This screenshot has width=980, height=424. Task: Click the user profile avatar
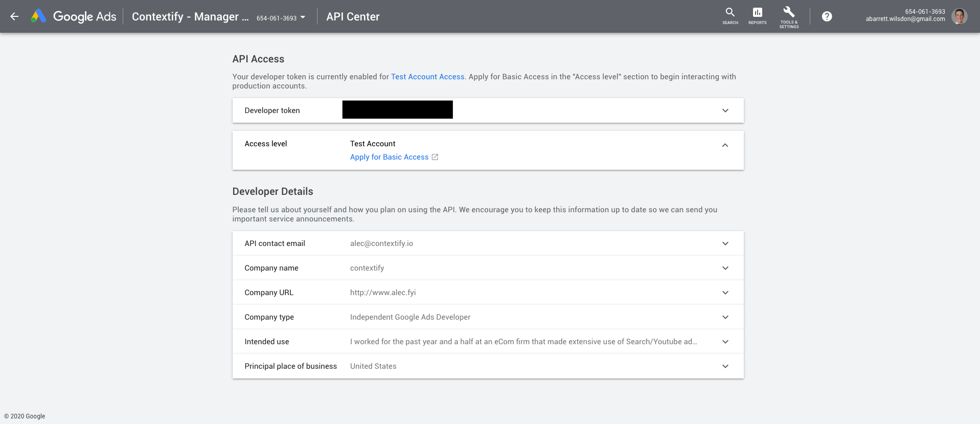959,16
